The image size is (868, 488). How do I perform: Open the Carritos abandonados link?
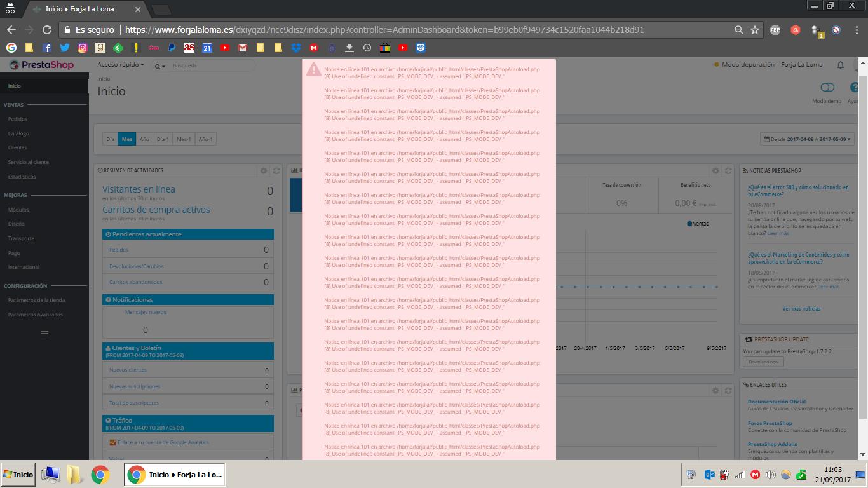pos(135,282)
